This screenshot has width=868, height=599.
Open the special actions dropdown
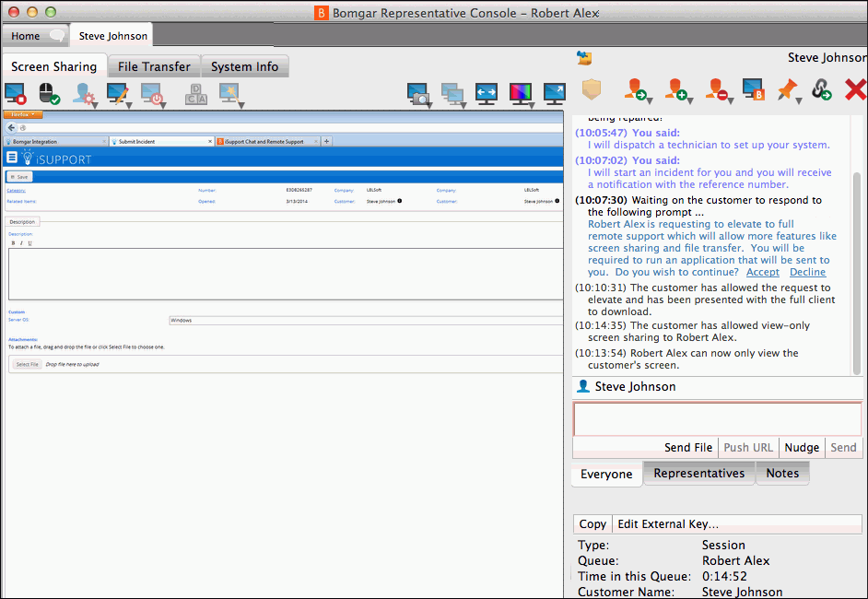click(x=230, y=92)
